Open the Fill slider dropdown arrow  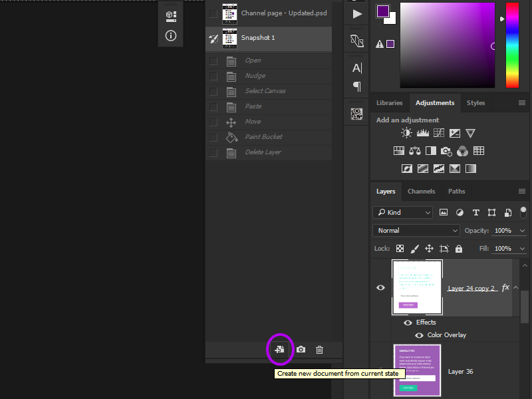tap(523, 249)
